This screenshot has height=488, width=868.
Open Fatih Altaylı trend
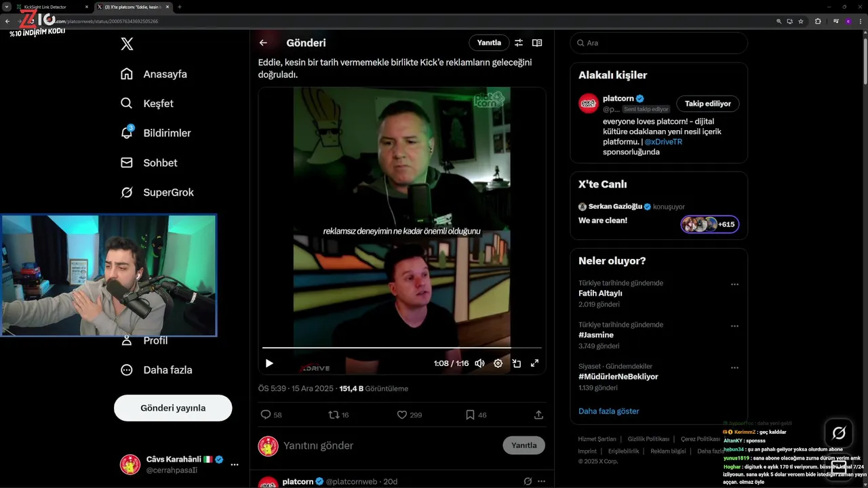(600, 293)
